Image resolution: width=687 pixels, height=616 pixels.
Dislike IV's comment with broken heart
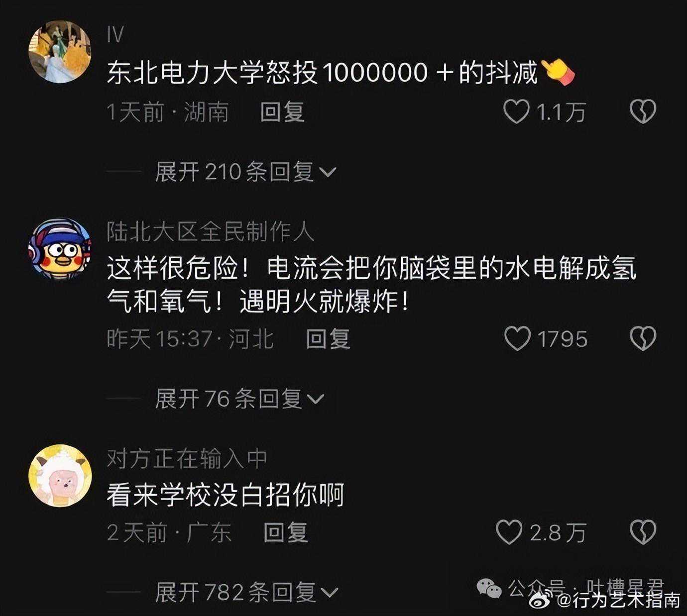(x=643, y=111)
